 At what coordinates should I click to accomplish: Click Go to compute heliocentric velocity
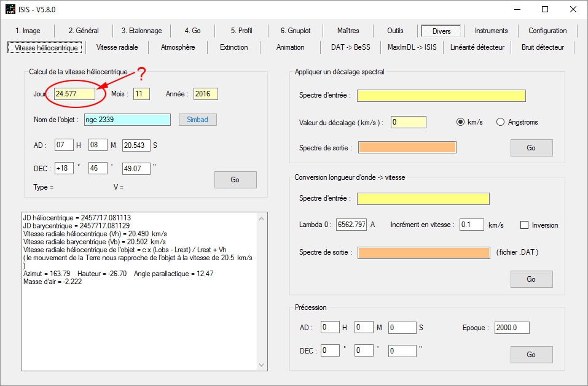(x=235, y=180)
